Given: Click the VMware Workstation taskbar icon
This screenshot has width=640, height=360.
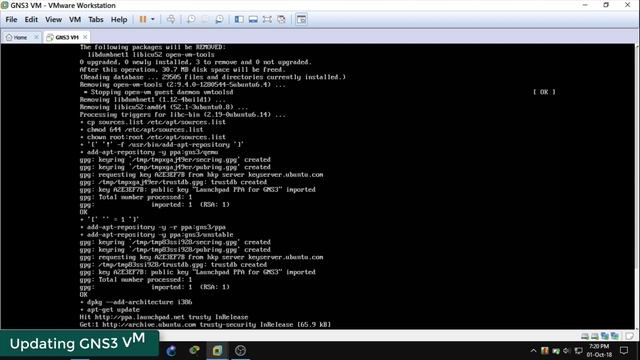Looking at the screenshot, I should click(x=217, y=350).
